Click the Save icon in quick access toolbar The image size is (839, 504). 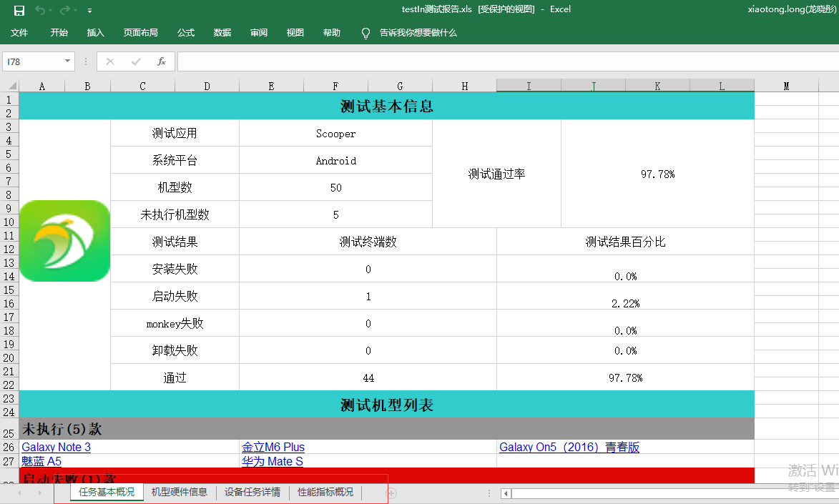pos(19,10)
